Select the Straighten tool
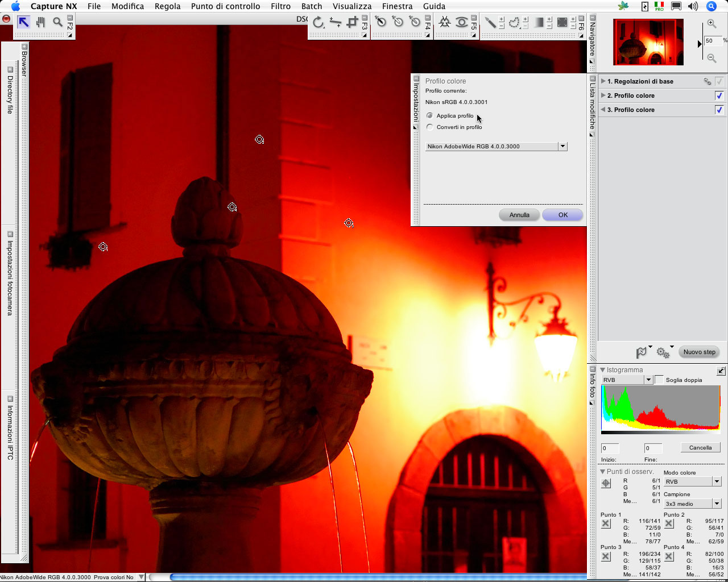Viewport: 728px width, 582px height. click(336, 22)
